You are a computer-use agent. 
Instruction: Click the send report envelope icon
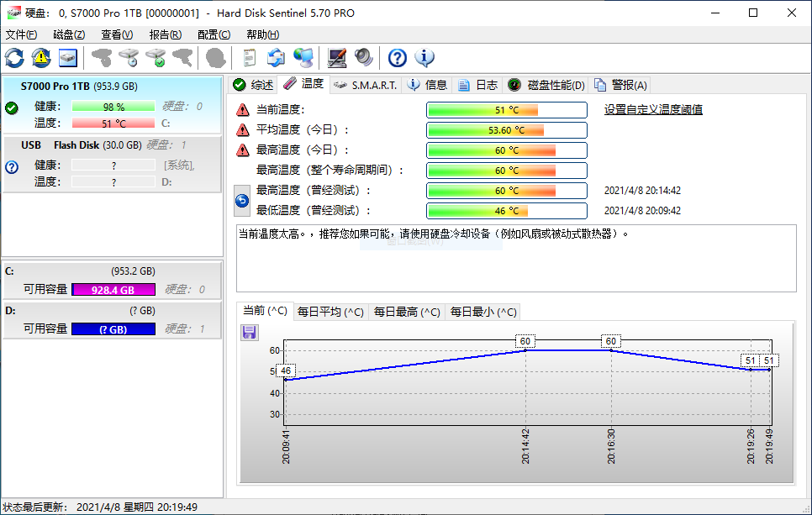pos(276,57)
